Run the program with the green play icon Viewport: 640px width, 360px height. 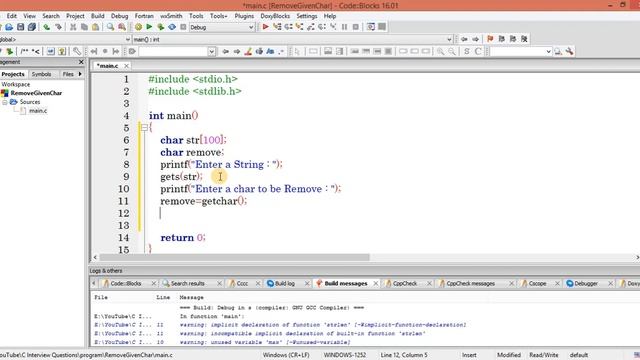[x=149, y=27]
